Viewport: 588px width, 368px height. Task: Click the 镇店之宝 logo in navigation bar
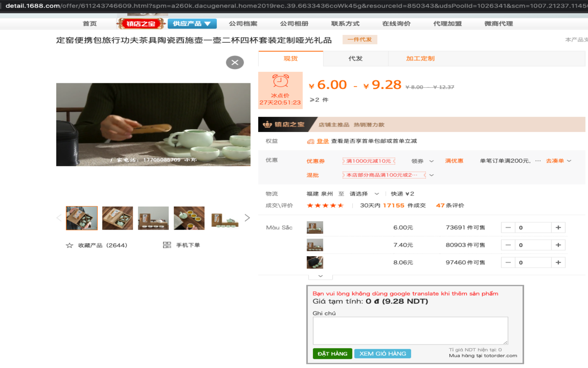[x=141, y=23]
